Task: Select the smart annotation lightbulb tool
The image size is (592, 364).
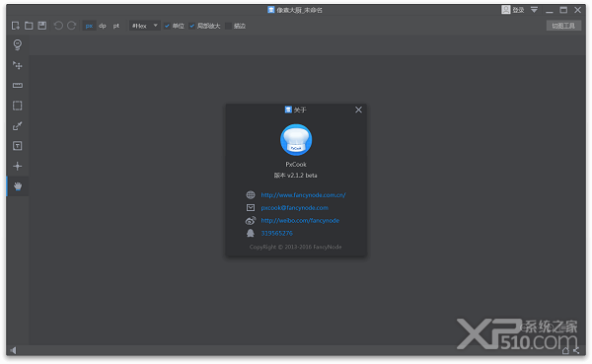Action: (x=18, y=45)
